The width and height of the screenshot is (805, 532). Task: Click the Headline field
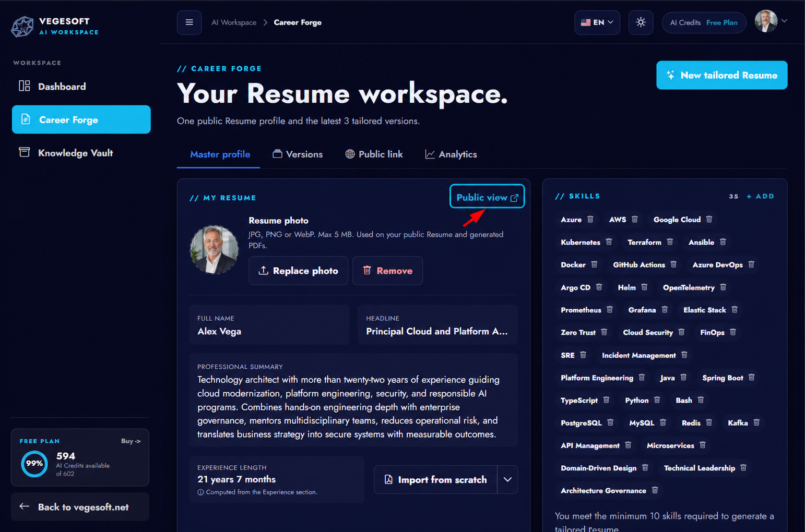pyautogui.click(x=437, y=325)
